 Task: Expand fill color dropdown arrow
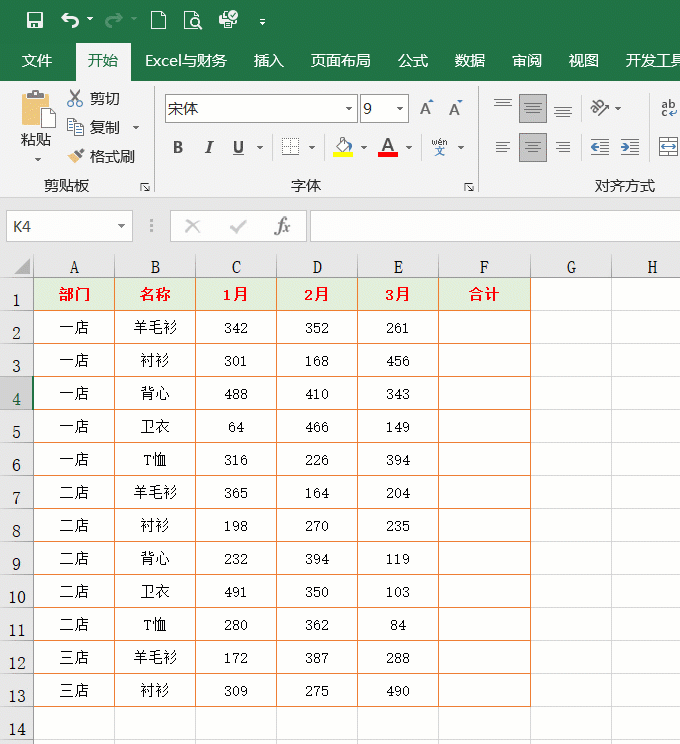pyautogui.click(x=364, y=148)
